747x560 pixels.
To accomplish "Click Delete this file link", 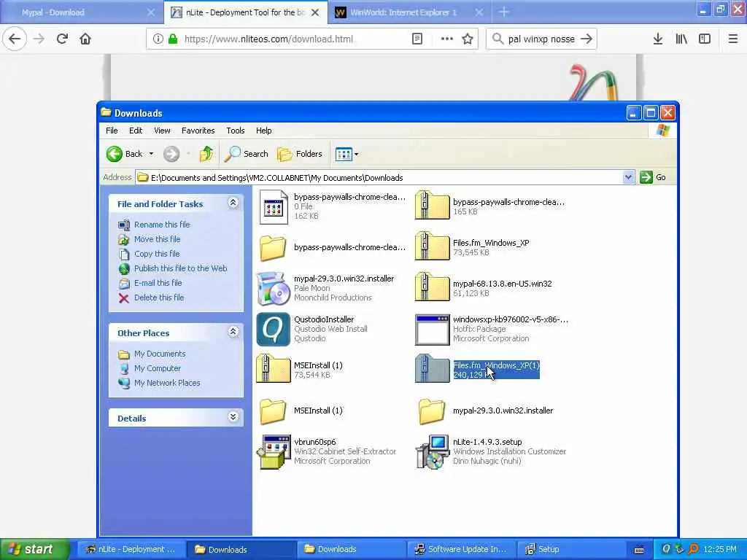I will click(158, 297).
